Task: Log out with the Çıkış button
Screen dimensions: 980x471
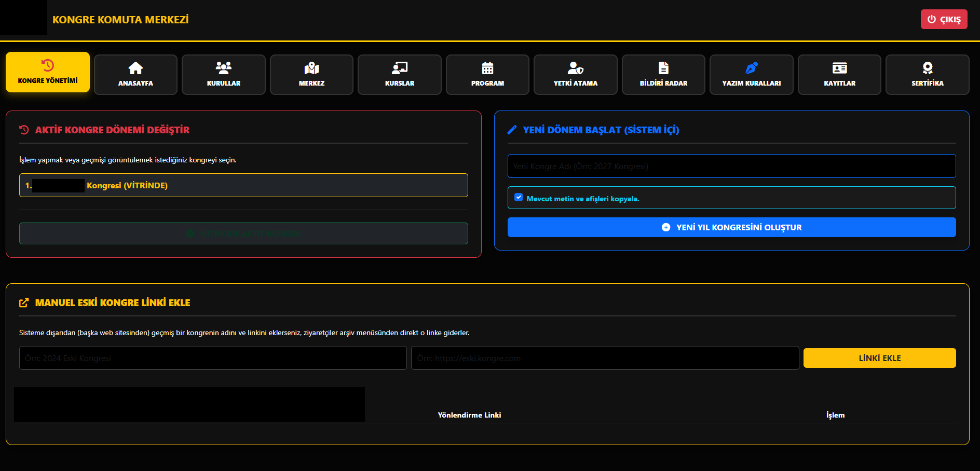Action: click(x=944, y=19)
